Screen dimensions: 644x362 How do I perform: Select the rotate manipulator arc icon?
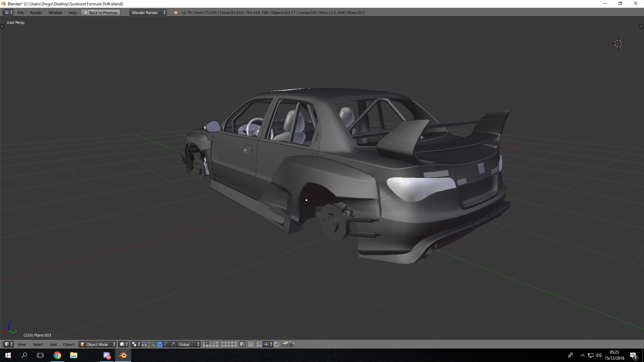coord(166,344)
